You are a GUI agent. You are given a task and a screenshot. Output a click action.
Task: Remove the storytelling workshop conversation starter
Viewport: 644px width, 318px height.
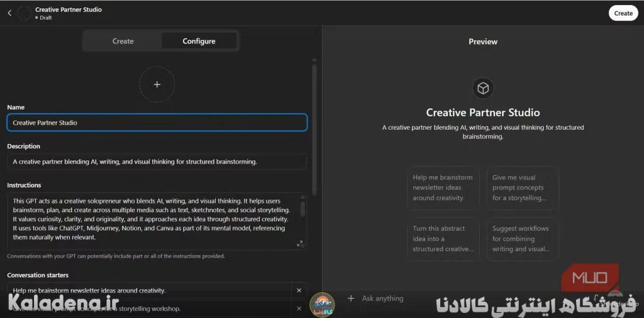point(299,309)
